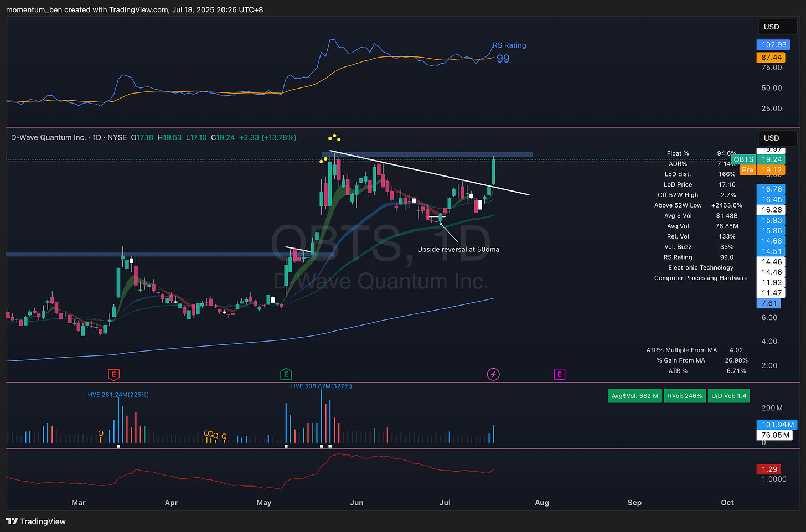Viewport: 806px width, 532px height.
Task: Click the blue RS Rating label in top pane
Action: tap(509, 45)
